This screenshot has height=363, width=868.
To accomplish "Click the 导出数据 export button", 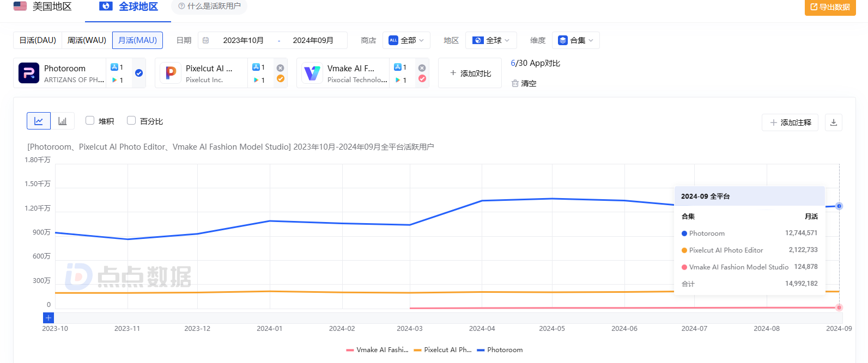I will click(x=830, y=7).
